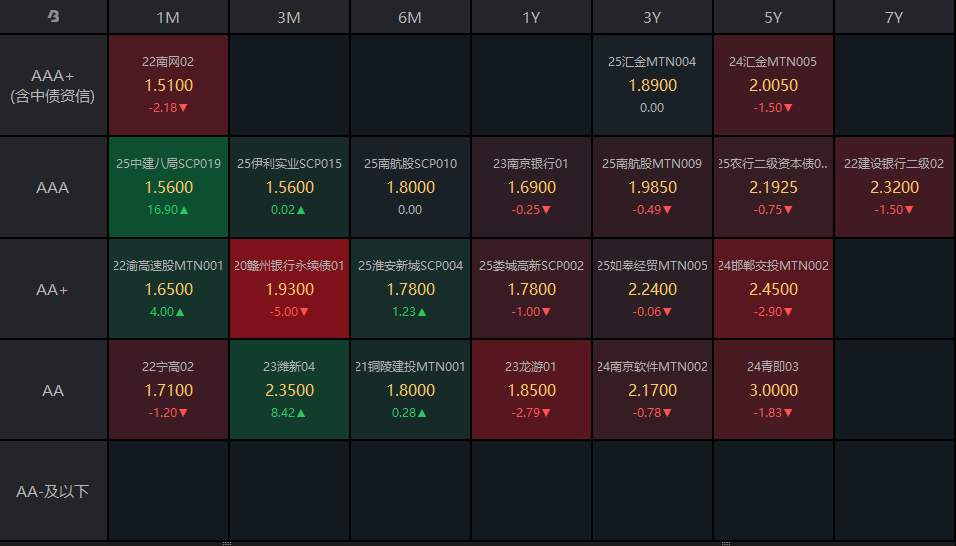Select the 1M maturity column header
The height and width of the screenshot is (546, 956).
pyautogui.click(x=168, y=17)
